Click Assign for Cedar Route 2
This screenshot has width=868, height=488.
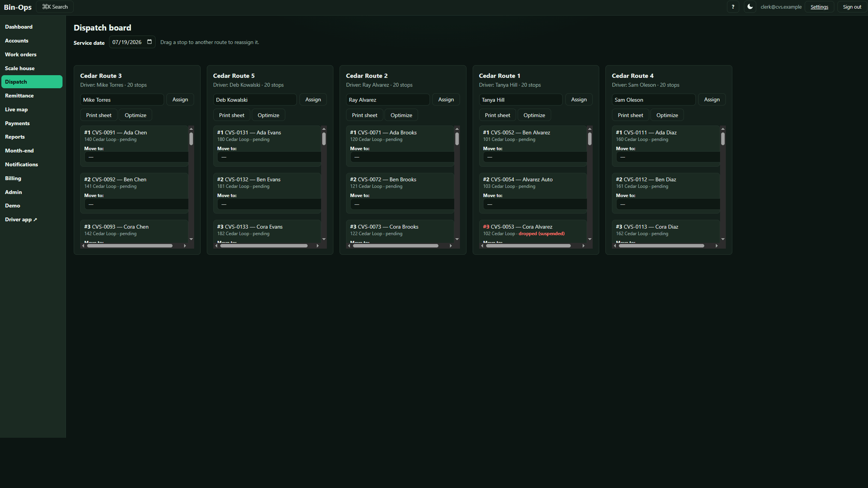point(446,99)
